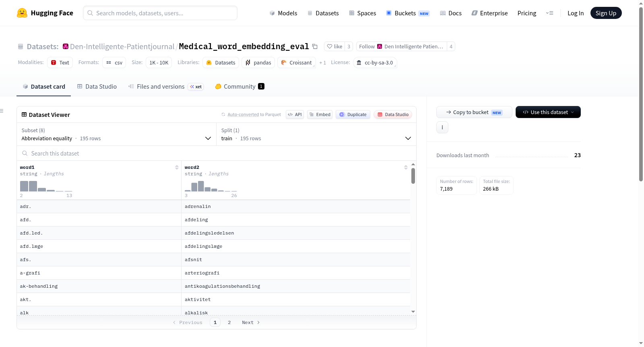Viewport: 644px width, 347px height.
Task: Click Next page in pagination
Action: 251,322
